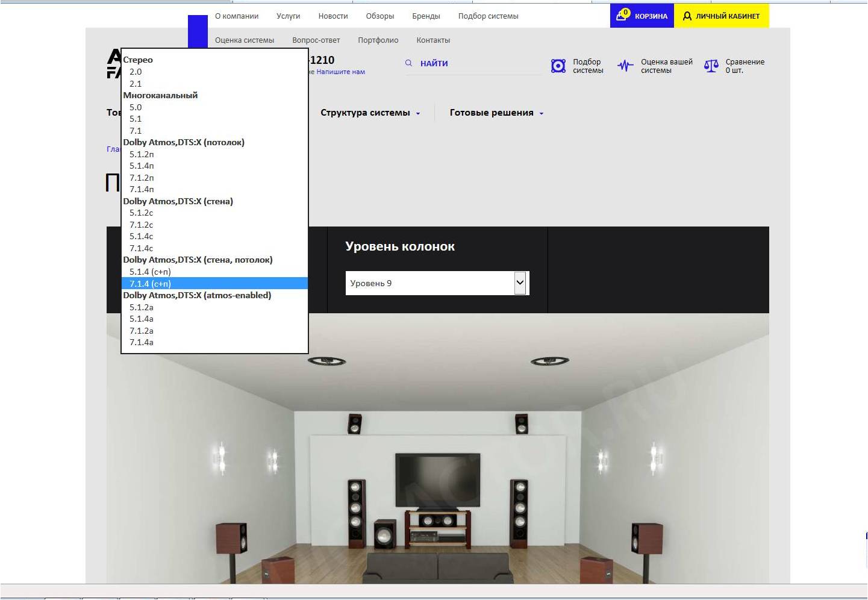
Task: Select the 2.1 stereo option
Action: (x=214, y=84)
